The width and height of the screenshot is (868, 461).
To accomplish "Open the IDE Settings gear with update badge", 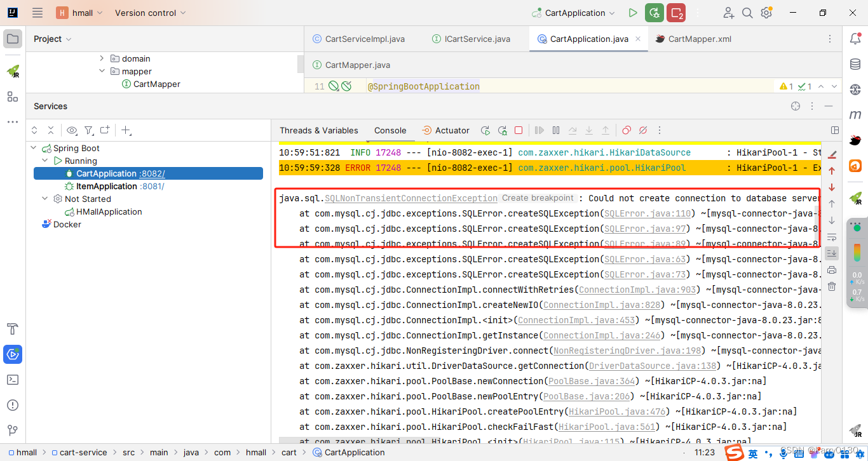I will 766,13.
